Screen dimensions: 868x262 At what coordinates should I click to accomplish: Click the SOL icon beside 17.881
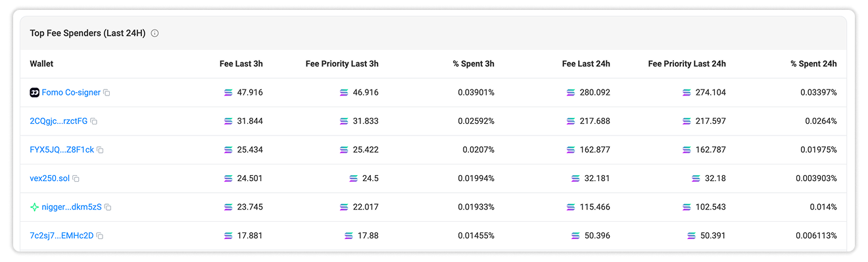[x=228, y=236]
